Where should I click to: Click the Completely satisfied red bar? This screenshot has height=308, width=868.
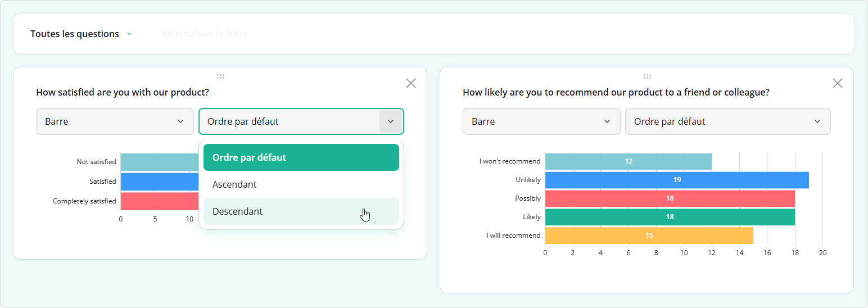160,201
